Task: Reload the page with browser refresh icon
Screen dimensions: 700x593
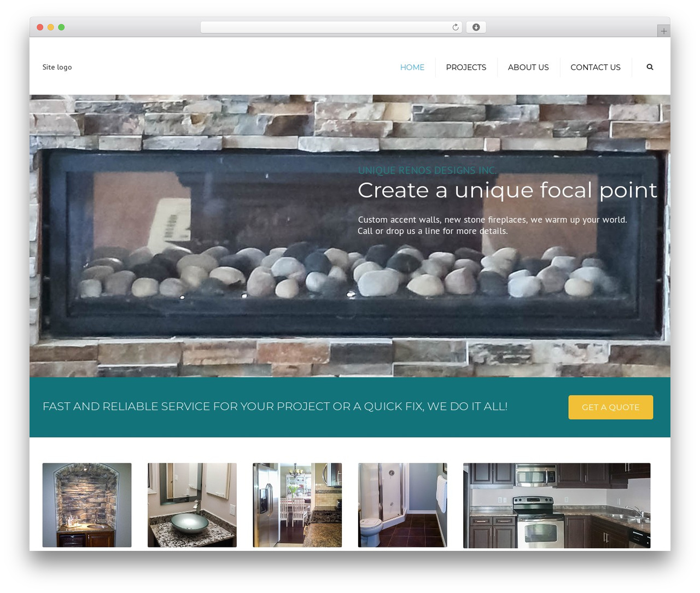Action: pos(456,27)
